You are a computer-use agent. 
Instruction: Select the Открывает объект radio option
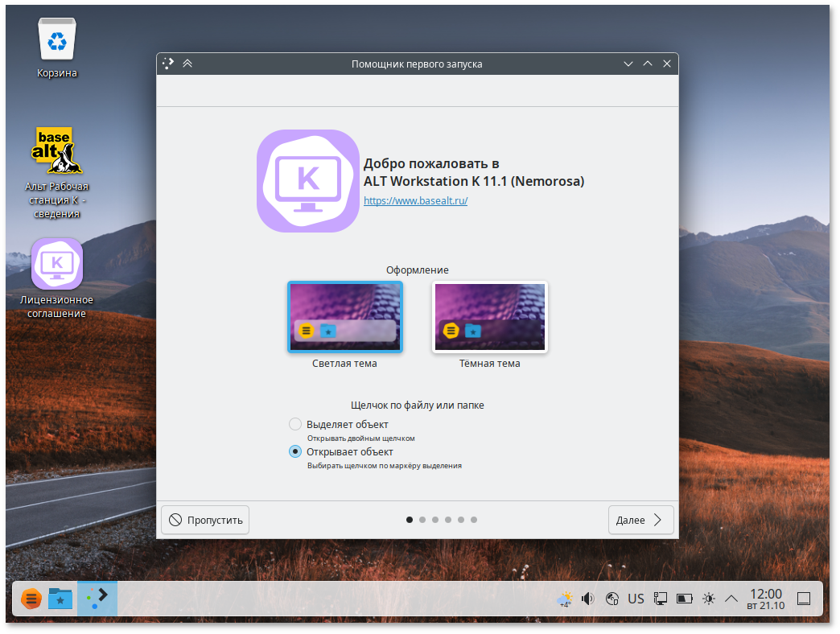(x=295, y=452)
